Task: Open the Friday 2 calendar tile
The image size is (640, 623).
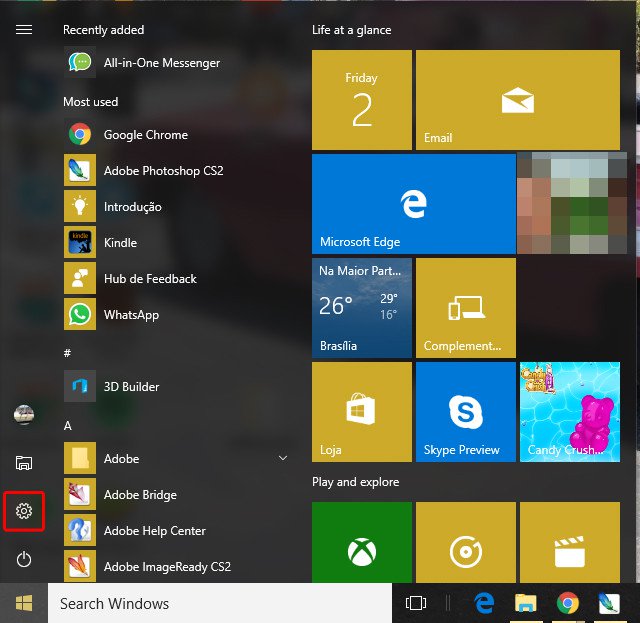Action: tap(362, 100)
